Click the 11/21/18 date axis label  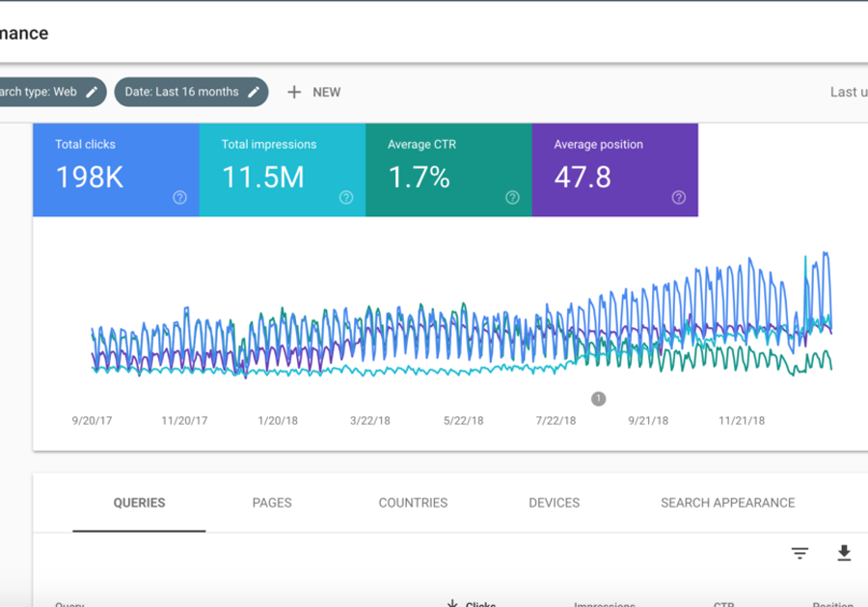tap(742, 421)
